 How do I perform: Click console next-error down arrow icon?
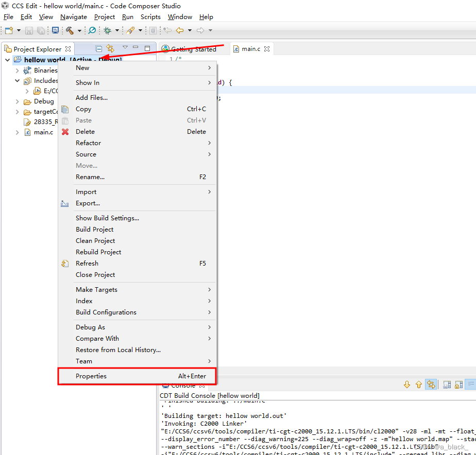[x=407, y=384]
